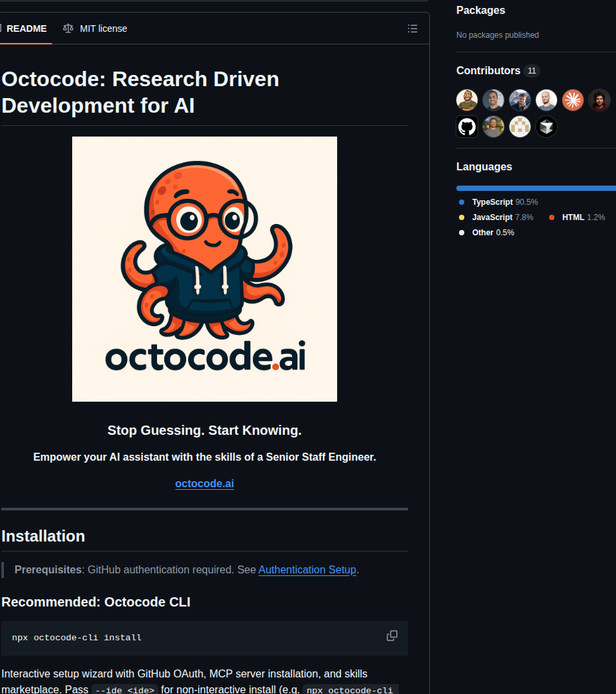This screenshot has height=694, width=616.
Task: Filter by HTML 1.2% language
Action: [584, 217]
